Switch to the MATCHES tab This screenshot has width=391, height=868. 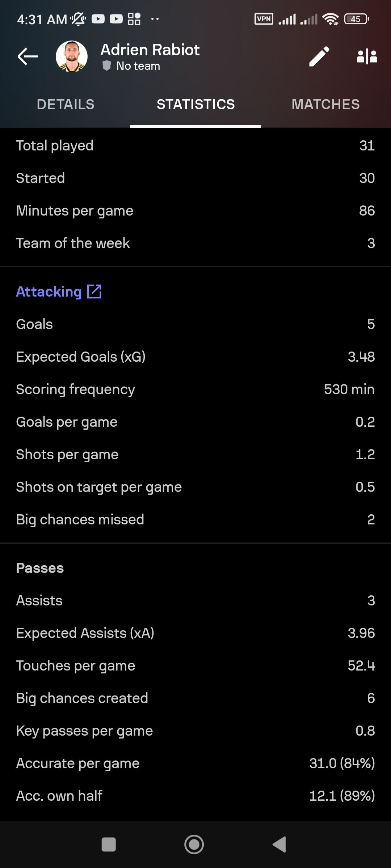(326, 105)
